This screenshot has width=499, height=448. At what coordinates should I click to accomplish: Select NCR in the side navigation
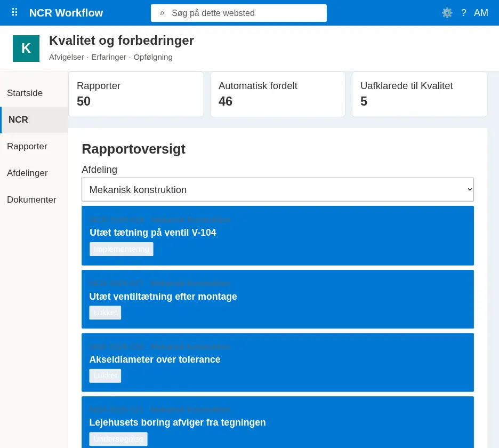pyautogui.click(x=34, y=119)
